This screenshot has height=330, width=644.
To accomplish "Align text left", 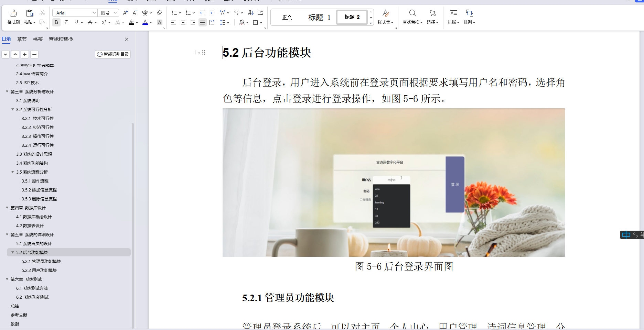I will click(x=173, y=22).
